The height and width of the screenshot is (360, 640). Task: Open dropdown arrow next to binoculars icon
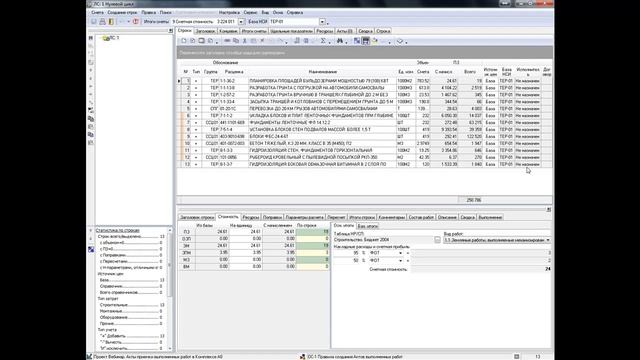(346, 42)
